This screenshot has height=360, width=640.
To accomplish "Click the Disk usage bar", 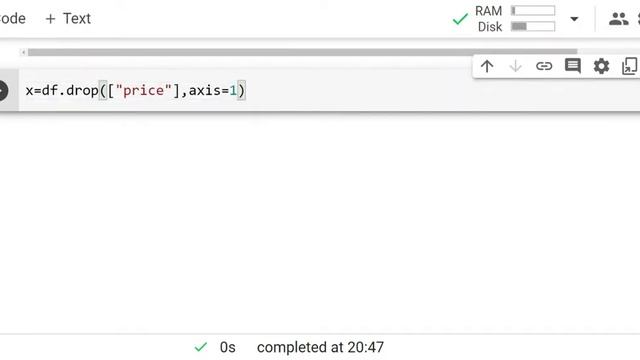I will pyautogui.click(x=533, y=27).
